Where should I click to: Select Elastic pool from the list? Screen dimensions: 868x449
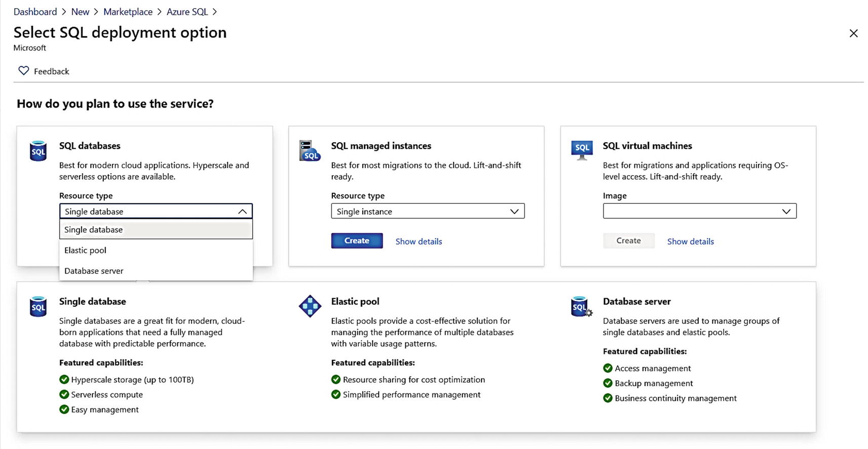tap(156, 250)
